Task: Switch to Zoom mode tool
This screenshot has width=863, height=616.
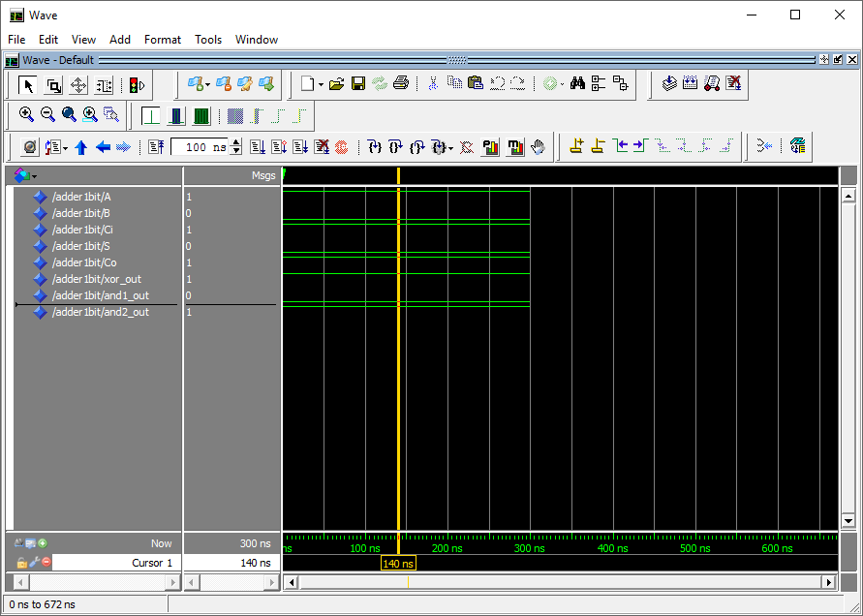Action: (x=53, y=85)
